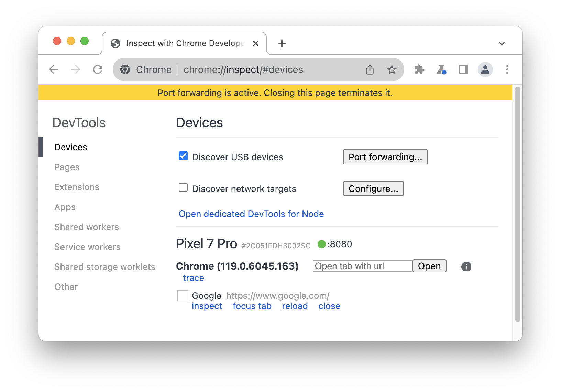Select Service workers in the sidebar
This screenshot has width=561, height=392.
87,247
